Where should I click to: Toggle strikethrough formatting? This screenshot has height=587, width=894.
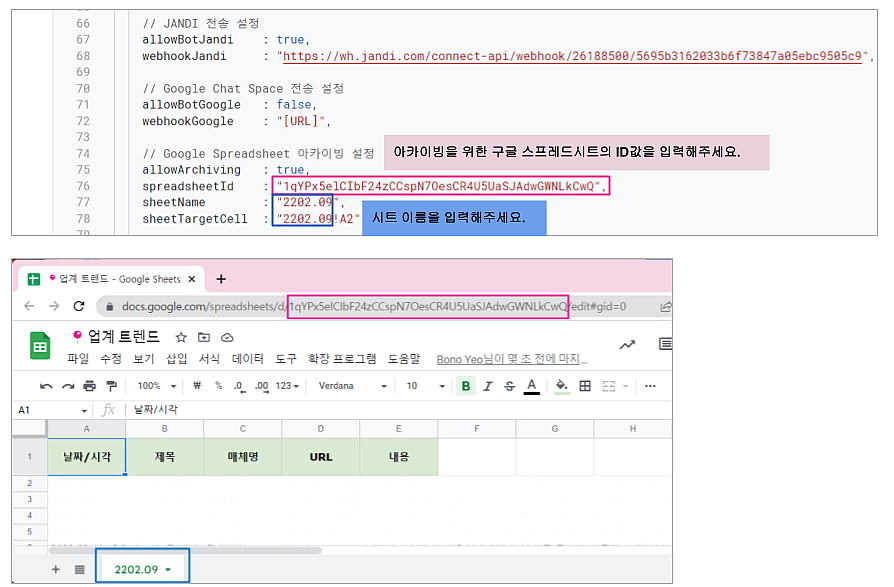pyautogui.click(x=510, y=386)
